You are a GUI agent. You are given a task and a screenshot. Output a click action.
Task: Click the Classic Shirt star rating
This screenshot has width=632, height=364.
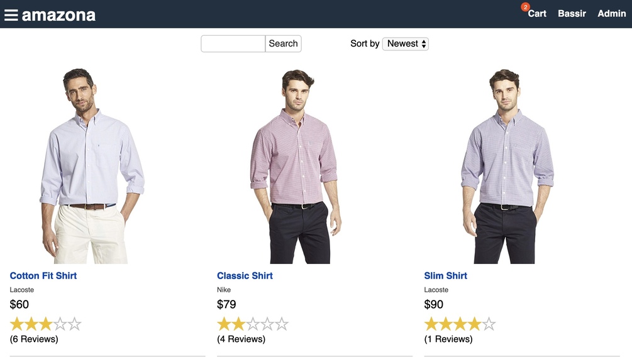[x=253, y=324]
